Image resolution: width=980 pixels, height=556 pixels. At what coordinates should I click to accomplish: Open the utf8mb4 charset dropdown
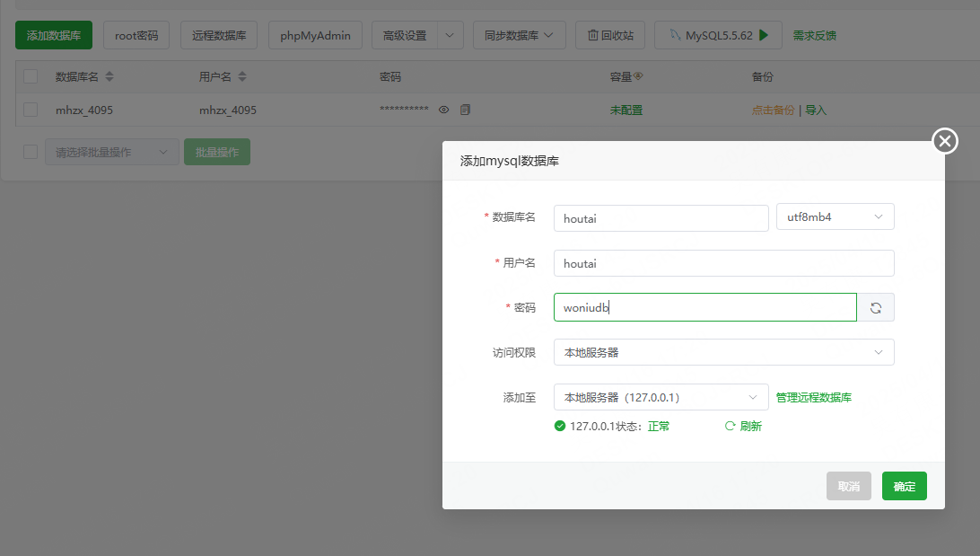coord(835,216)
